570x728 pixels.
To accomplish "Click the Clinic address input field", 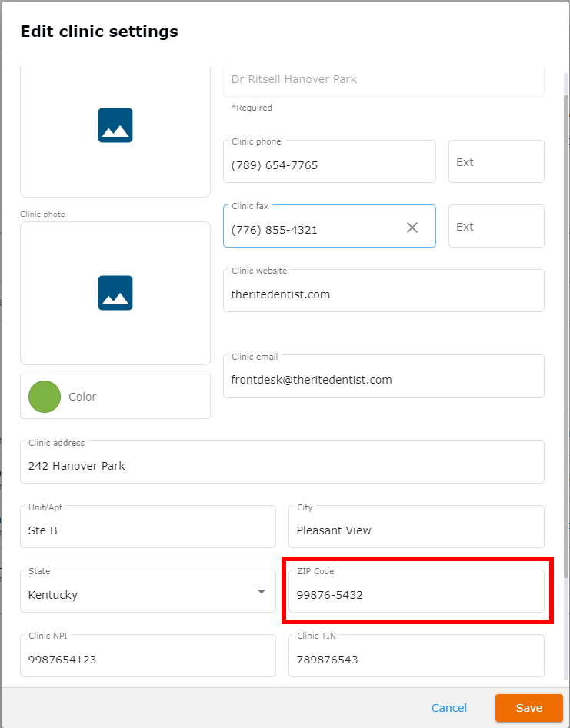I will point(282,462).
